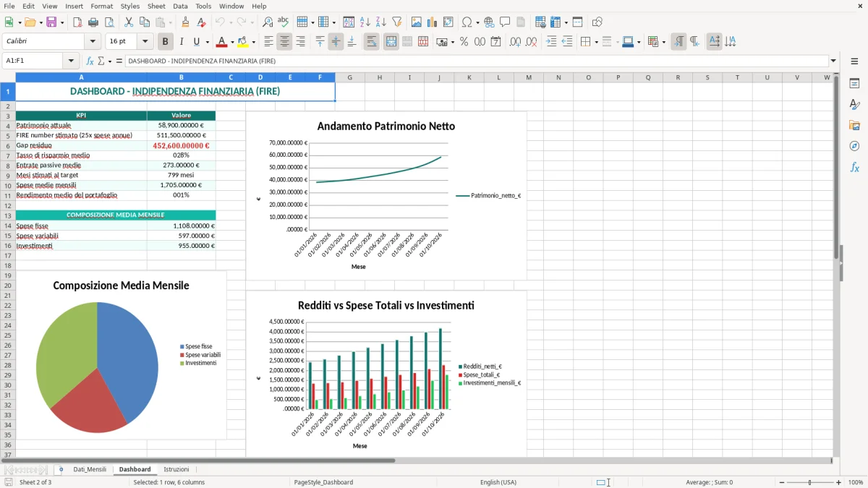
Task: Open Conditional Formatting dropdown arrow
Action: point(663,42)
